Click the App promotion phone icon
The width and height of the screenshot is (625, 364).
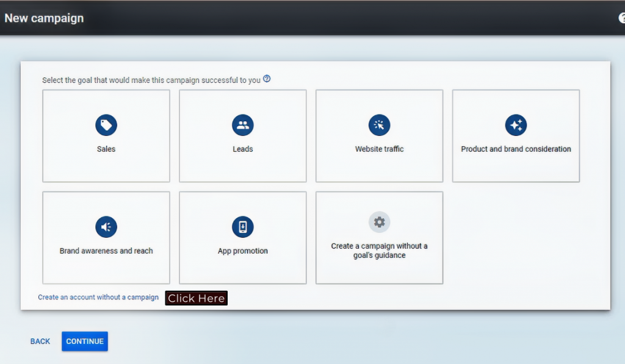tap(243, 227)
